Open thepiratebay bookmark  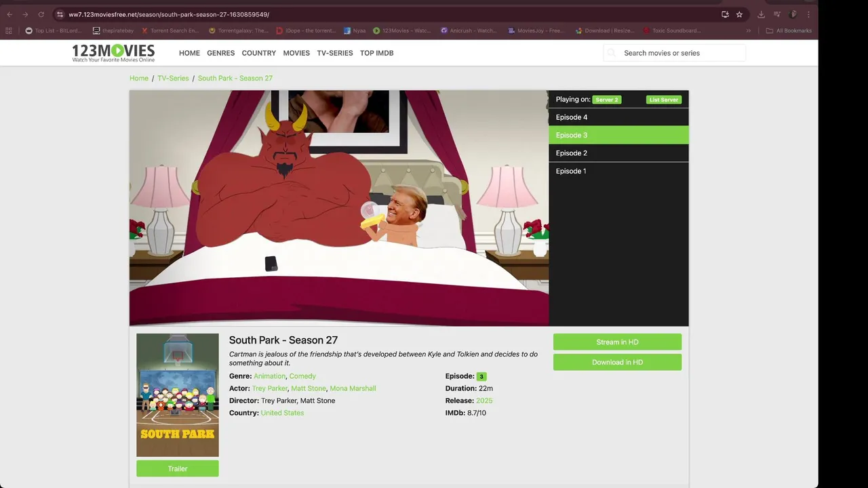[113, 30]
